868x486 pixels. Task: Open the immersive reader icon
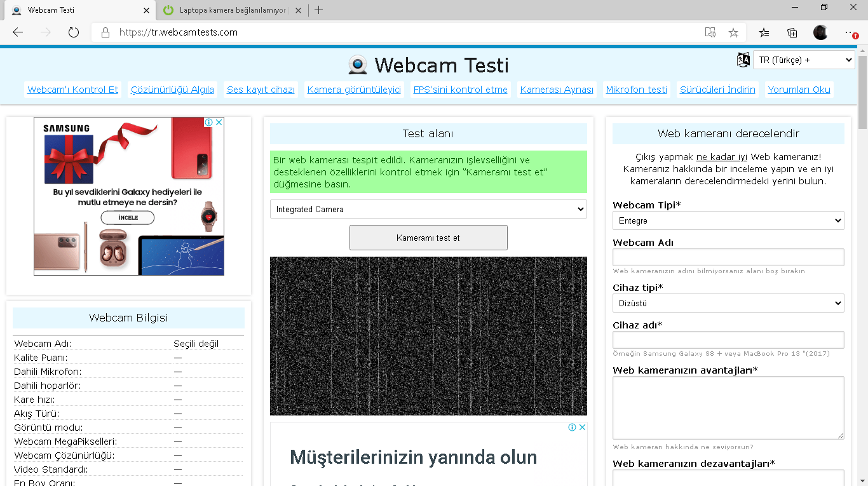point(710,32)
